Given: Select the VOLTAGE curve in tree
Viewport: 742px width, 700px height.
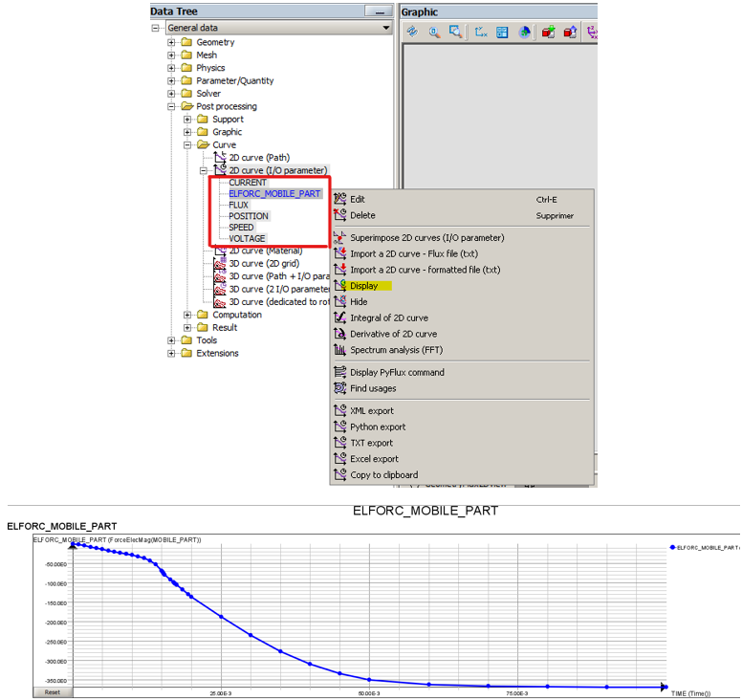Looking at the screenshot, I should (247, 239).
